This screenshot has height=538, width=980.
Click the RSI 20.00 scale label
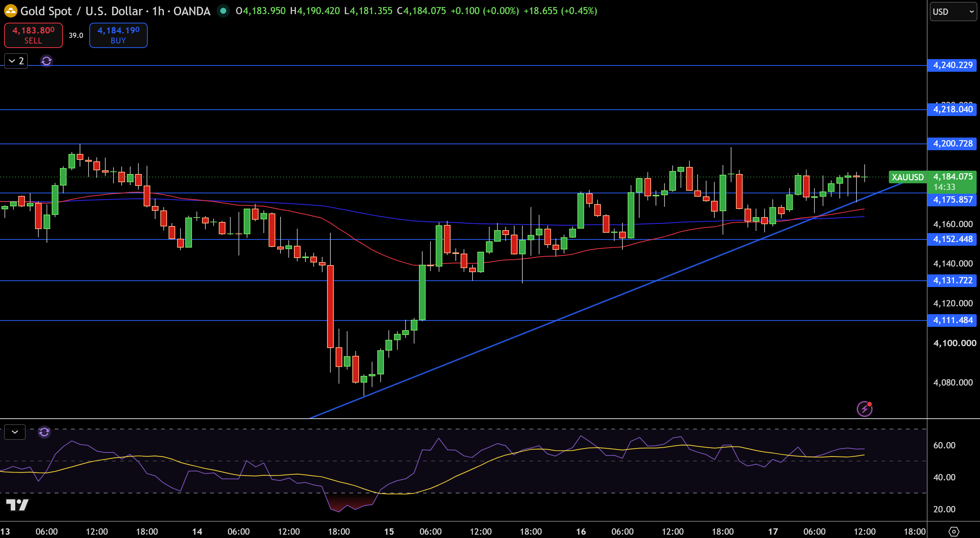[944, 509]
